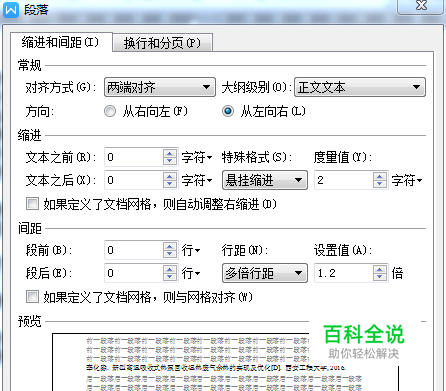Increase 度量值 with the up arrow
The image size is (446, 391).
(380, 176)
